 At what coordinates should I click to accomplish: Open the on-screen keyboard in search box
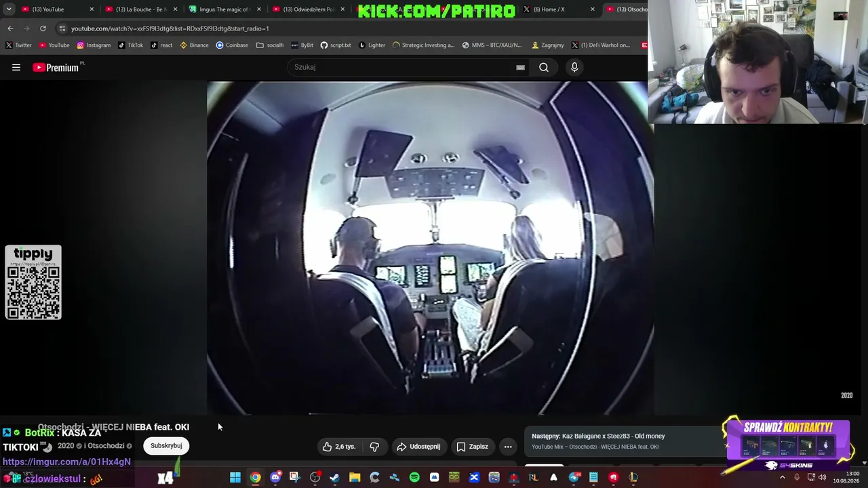coord(520,67)
